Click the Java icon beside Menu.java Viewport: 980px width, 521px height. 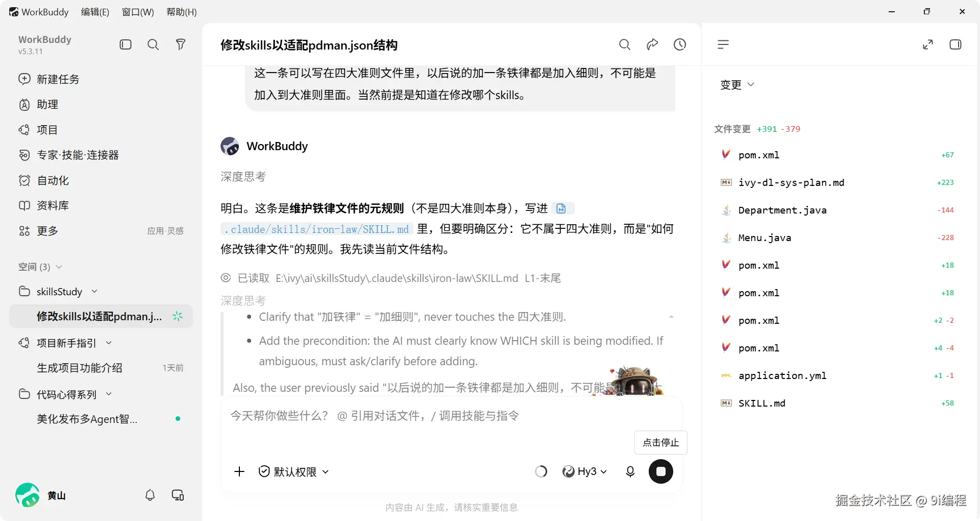[x=726, y=238]
